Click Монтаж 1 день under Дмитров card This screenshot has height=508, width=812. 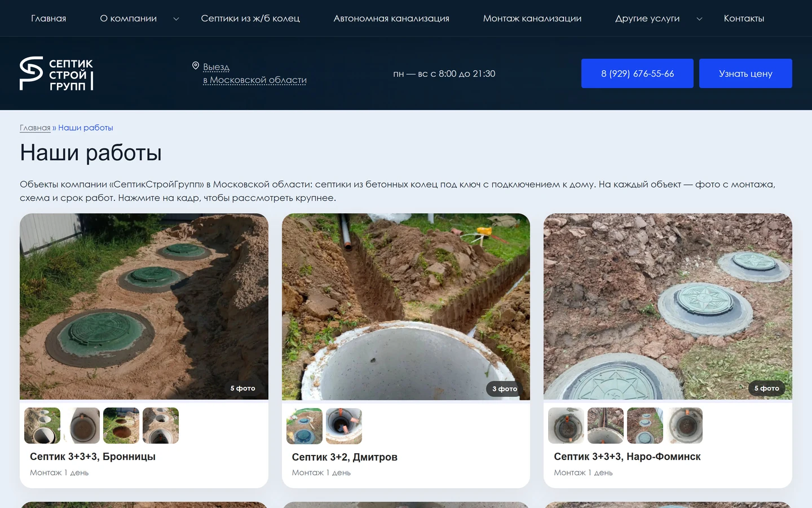point(321,473)
